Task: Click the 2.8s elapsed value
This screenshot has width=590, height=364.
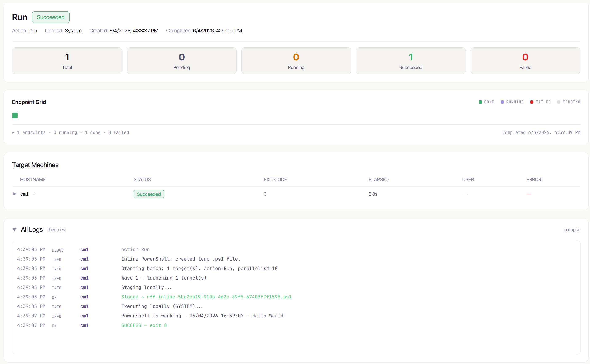Action: (x=373, y=194)
